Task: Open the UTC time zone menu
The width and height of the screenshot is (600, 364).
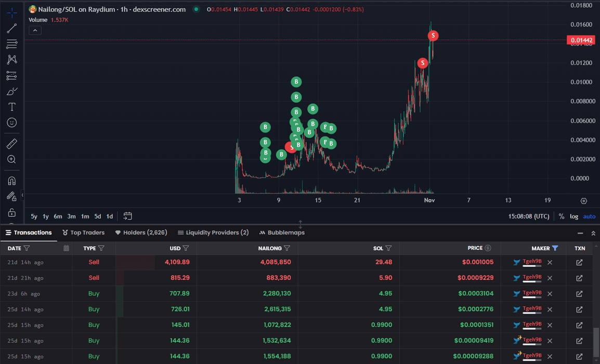Action: [528, 216]
